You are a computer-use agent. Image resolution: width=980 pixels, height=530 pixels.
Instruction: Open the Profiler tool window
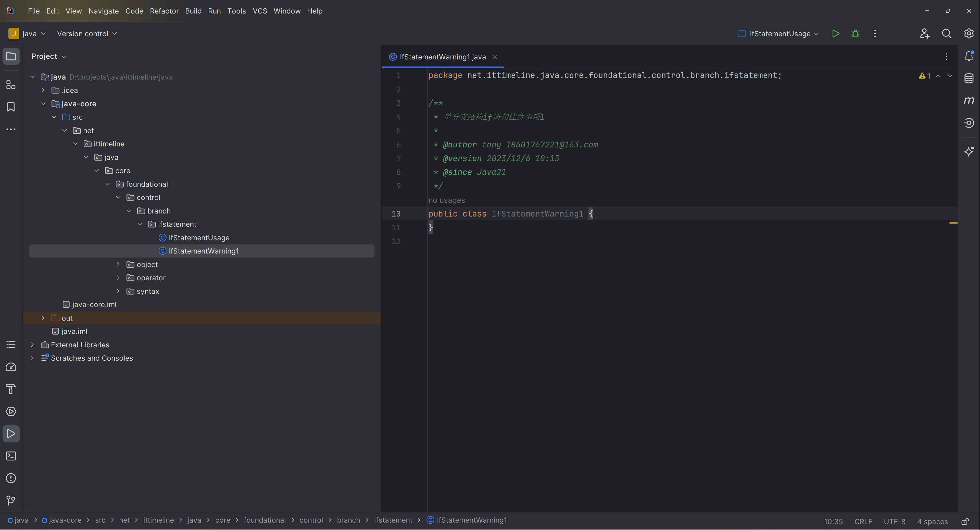point(11,367)
